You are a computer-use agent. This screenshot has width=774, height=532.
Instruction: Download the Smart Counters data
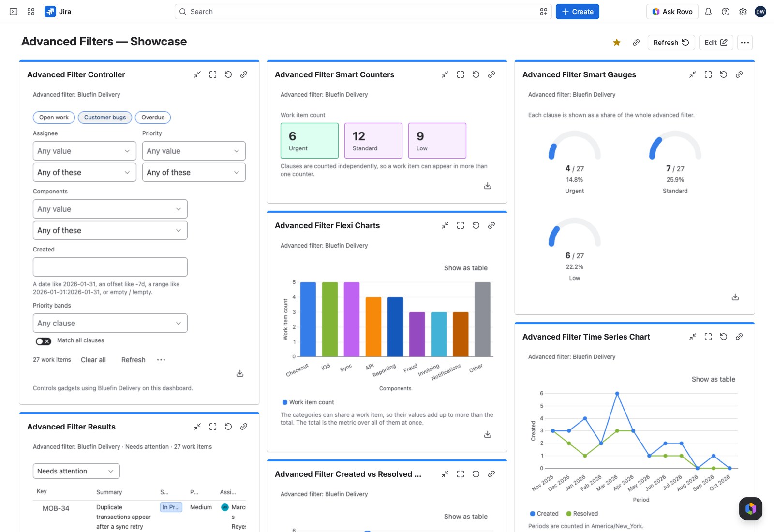point(488,186)
